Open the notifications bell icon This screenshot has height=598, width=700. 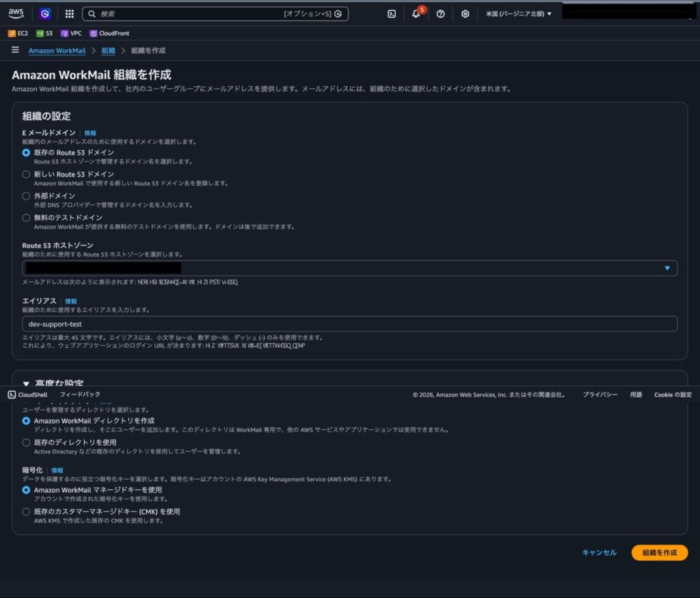pos(416,14)
